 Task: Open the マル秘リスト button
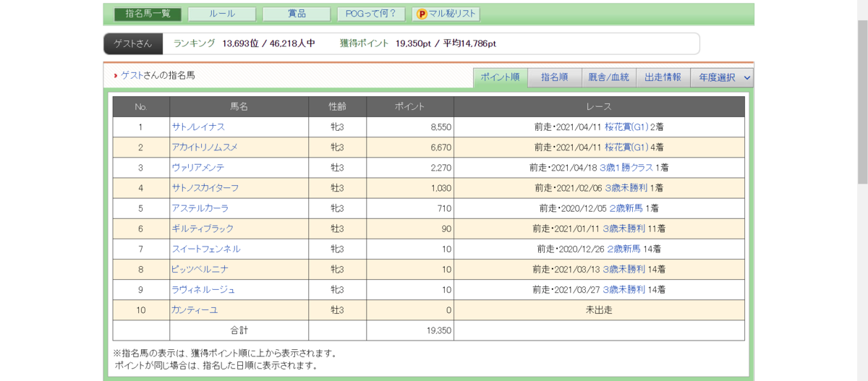pos(446,14)
